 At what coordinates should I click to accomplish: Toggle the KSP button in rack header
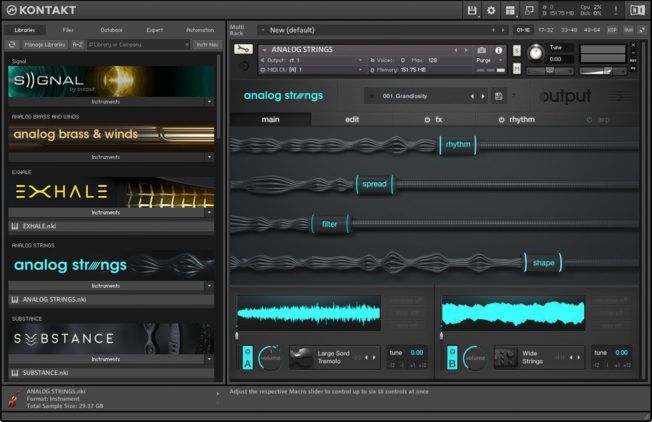pyautogui.click(x=612, y=30)
